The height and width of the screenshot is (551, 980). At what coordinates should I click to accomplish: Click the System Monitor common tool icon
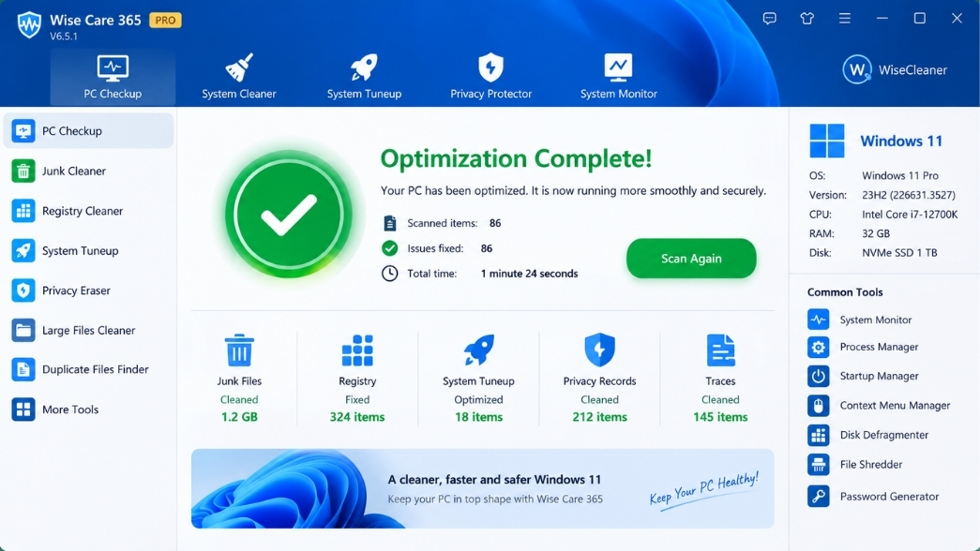(818, 320)
